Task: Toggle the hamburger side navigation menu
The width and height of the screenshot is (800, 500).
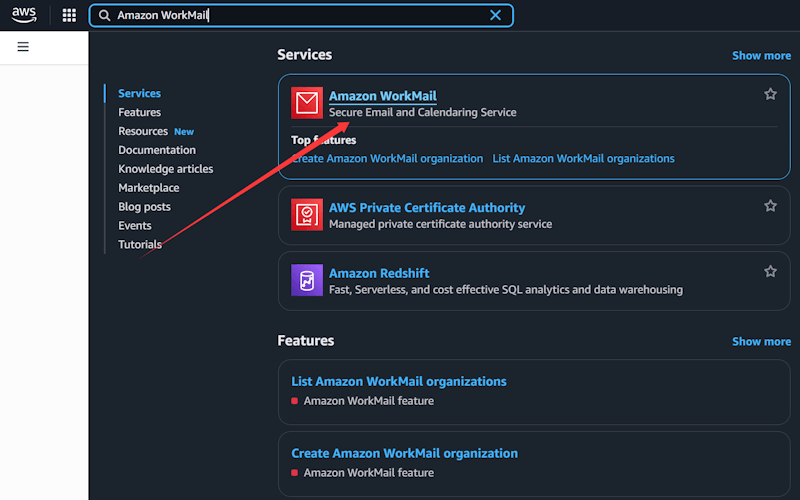Action: 23,47
